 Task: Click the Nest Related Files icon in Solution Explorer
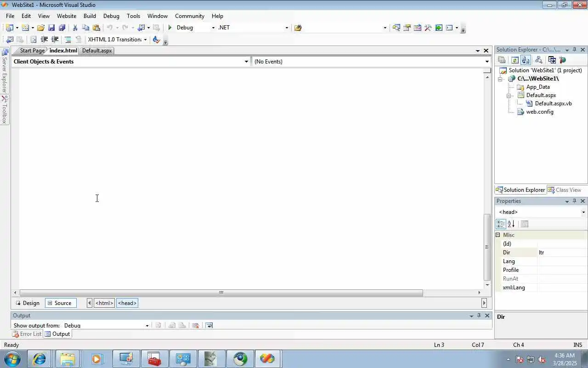pyautogui.click(x=526, y=60)
